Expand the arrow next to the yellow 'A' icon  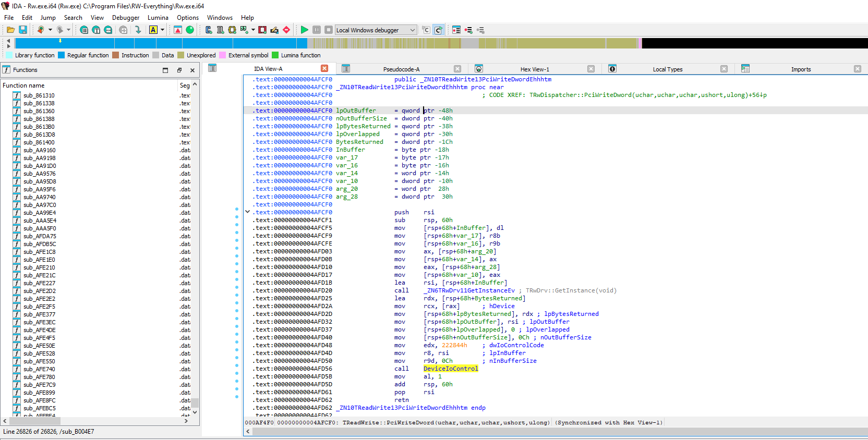coord(163,30)
